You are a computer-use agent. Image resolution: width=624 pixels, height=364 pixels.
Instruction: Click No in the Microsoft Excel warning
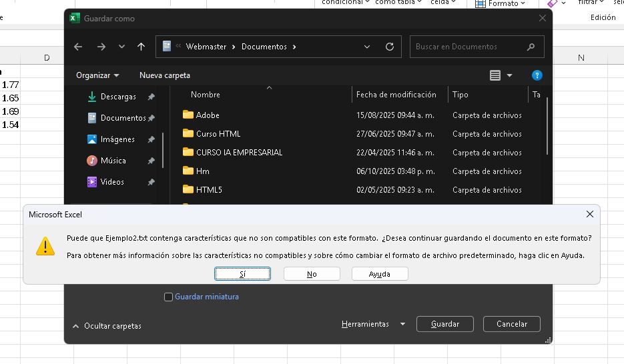pos(312,274)
